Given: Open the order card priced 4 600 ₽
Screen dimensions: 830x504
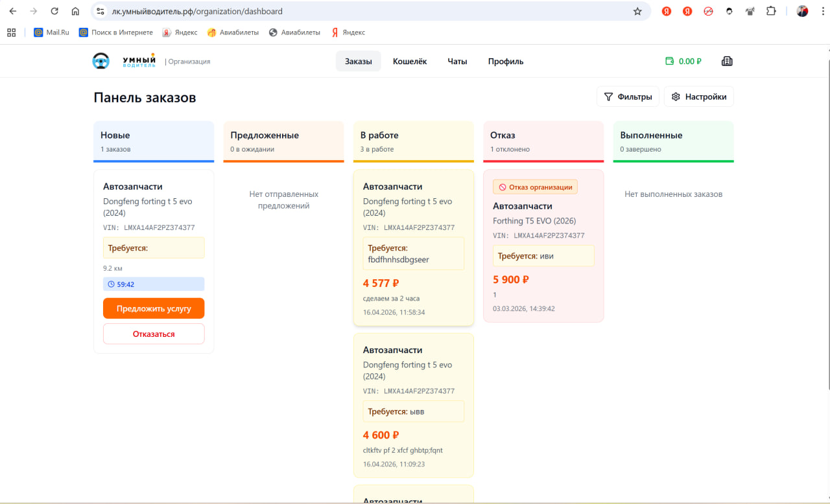Looking at the screenshot, I should pos(414,405).
